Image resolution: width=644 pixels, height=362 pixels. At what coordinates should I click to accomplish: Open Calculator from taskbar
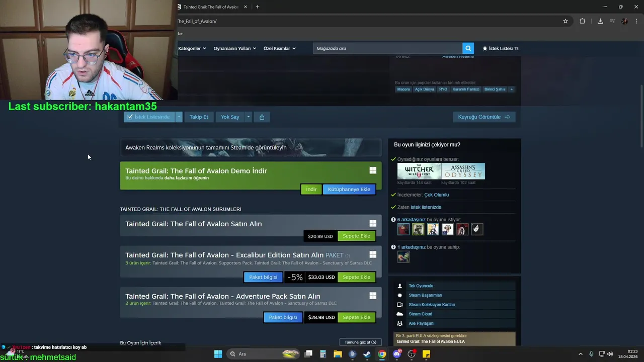click(323, 354)
